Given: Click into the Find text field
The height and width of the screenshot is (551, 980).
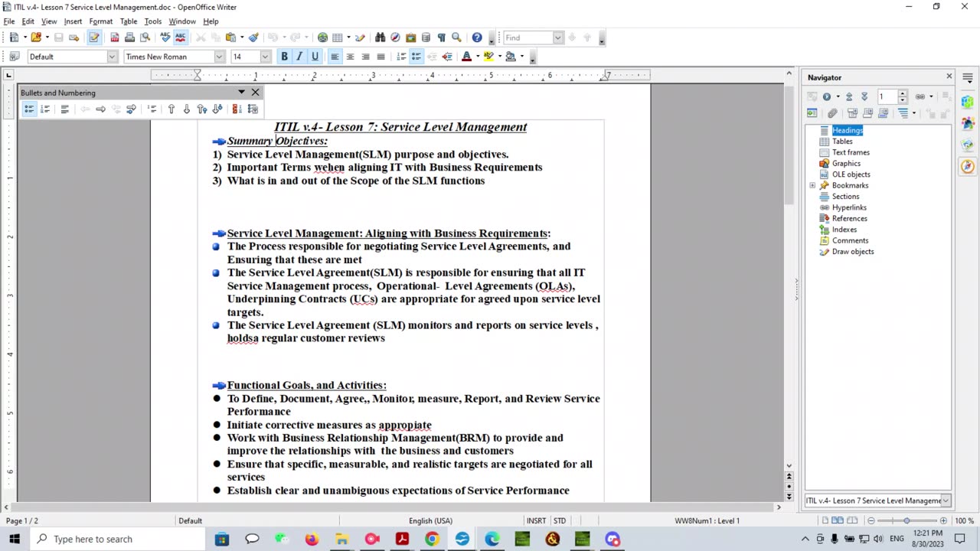Looking at the screenshot, I should pyautogui.click(x=528, y=37).
